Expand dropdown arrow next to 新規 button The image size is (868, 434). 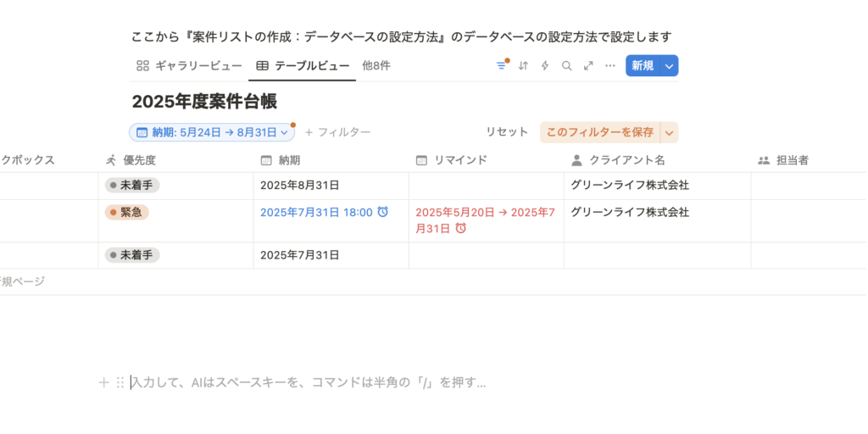[670, 65]
